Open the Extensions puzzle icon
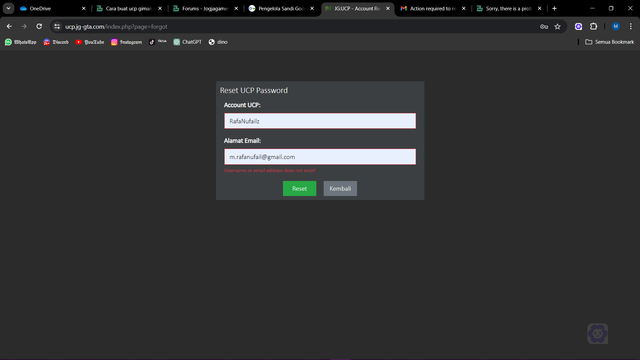Viewport: 640px width, 360px height. pyautogui.click(x=593, y=27)
